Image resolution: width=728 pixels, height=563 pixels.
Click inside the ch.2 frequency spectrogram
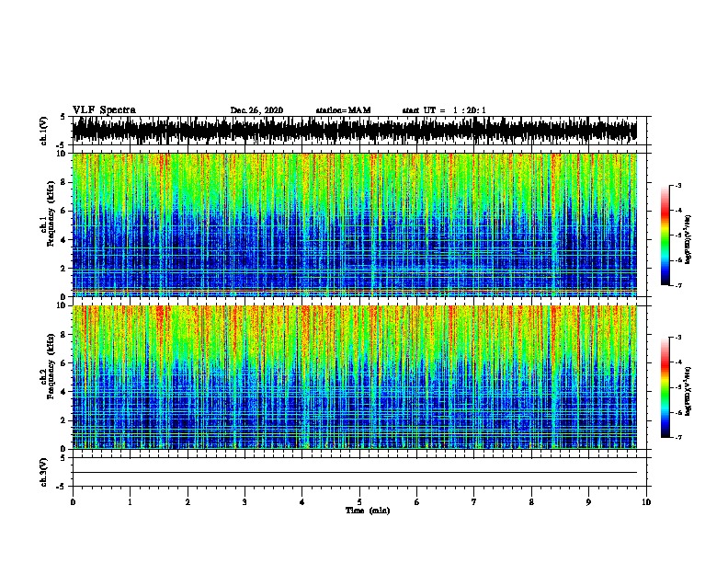[354, 377]
